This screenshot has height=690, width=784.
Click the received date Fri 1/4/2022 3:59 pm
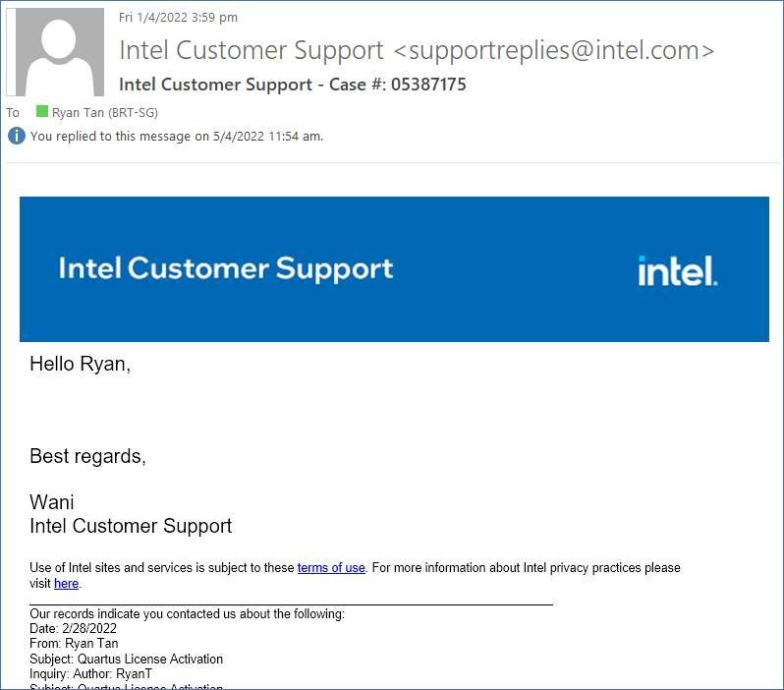point(178,17)
